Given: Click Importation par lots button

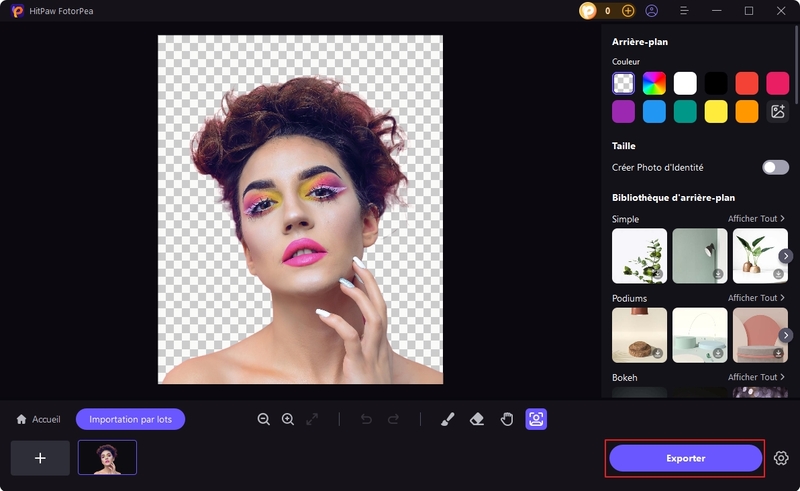Looking at the screenshot, I should pyautogui.click(x=130, y=419).
